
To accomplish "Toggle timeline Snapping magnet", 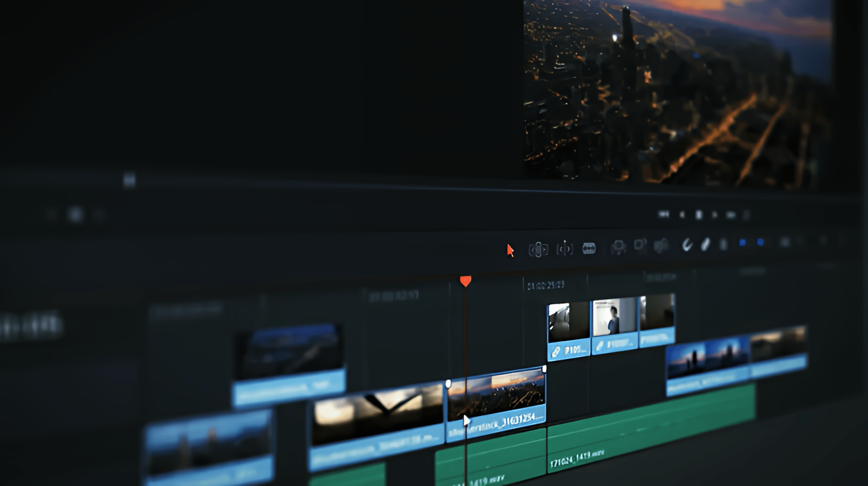I will coord(687,245).
